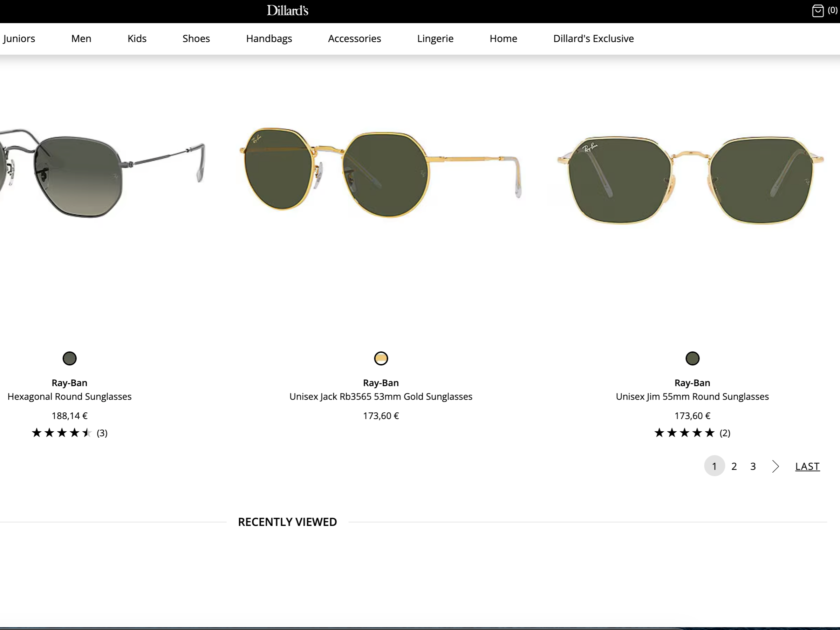Go to page 2
Viewport: 840px width, 630px height.
pyautogui.click(x=734, y=466)
